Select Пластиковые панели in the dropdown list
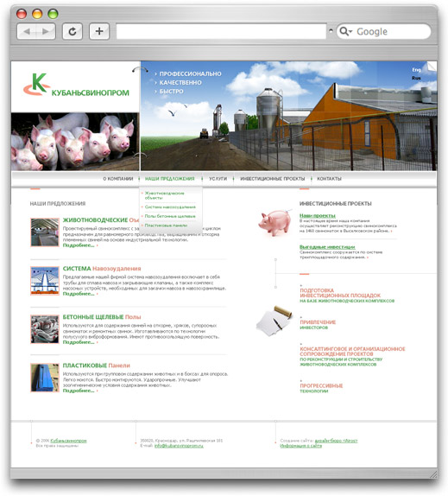The image size is (448, 496). pos(167,226)
